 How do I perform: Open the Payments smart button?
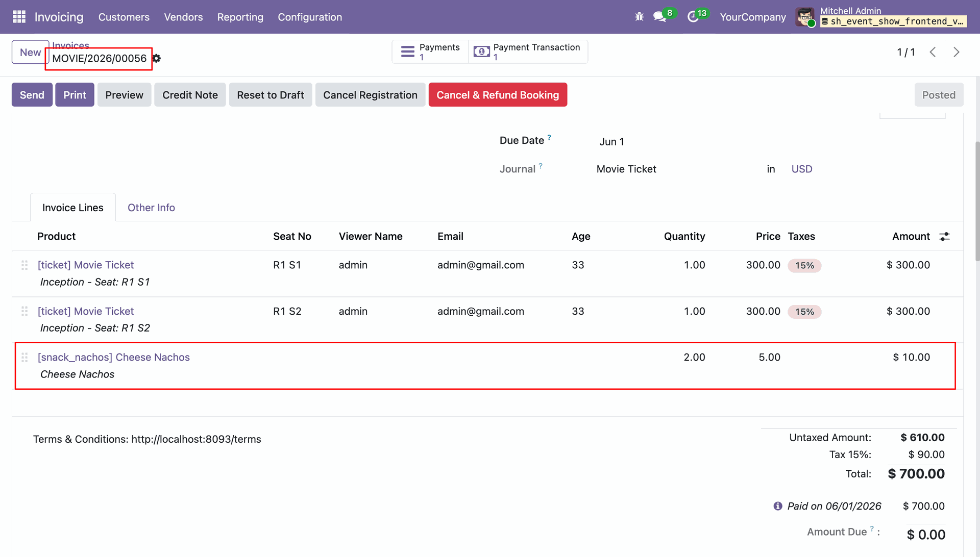click(x=430, y=52)
